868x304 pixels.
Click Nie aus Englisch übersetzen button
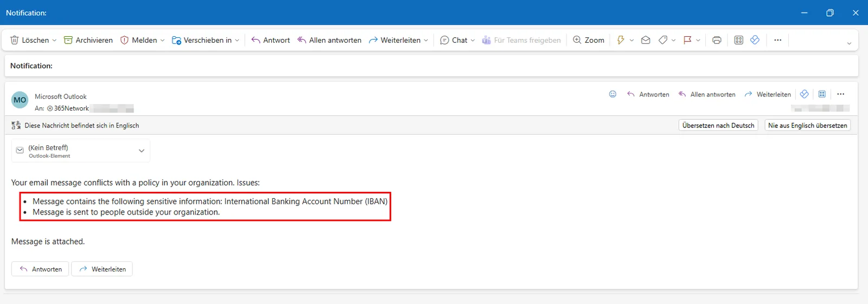tap(807, 125)
